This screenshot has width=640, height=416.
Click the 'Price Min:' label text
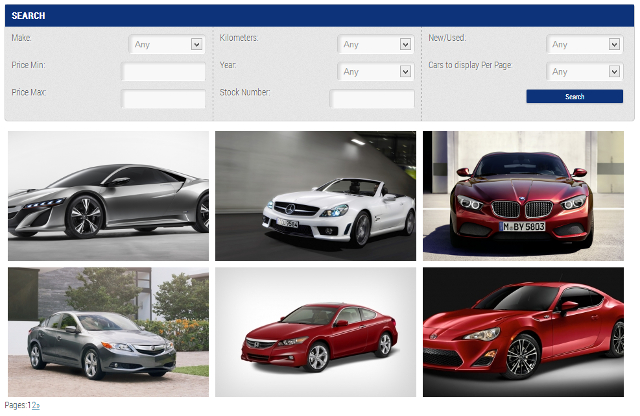(x=28, y=65)
